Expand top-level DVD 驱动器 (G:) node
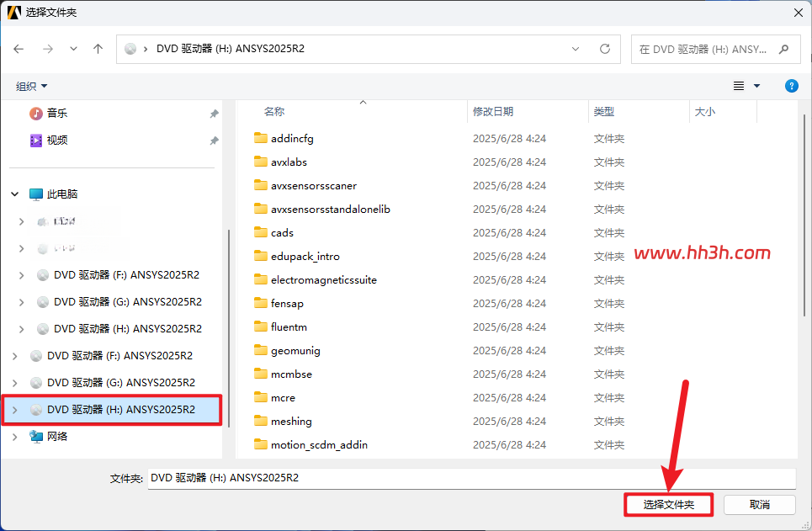 coord(14,383)
